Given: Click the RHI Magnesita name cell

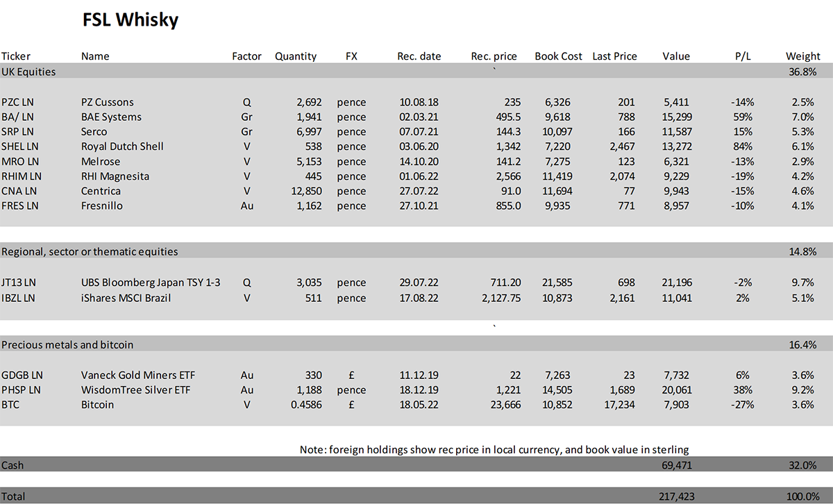Looking at the screenshot, I should pos(115,176).
